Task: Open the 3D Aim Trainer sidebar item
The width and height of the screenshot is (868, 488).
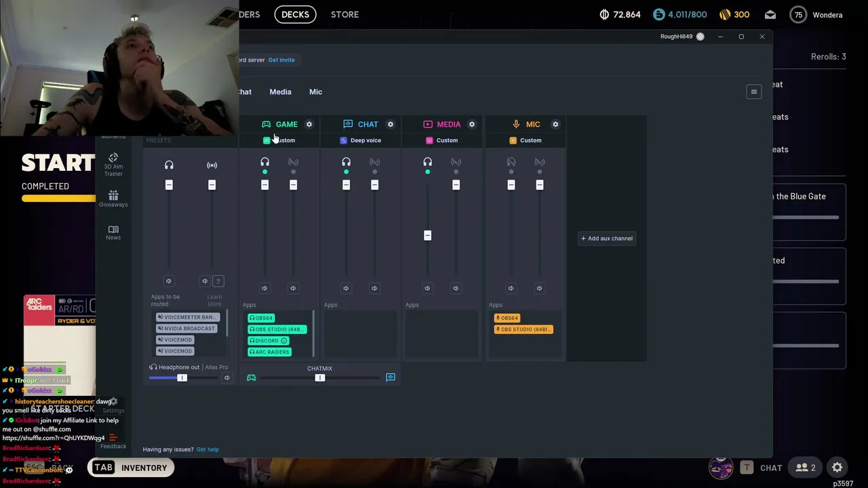Action: point(113,164)
